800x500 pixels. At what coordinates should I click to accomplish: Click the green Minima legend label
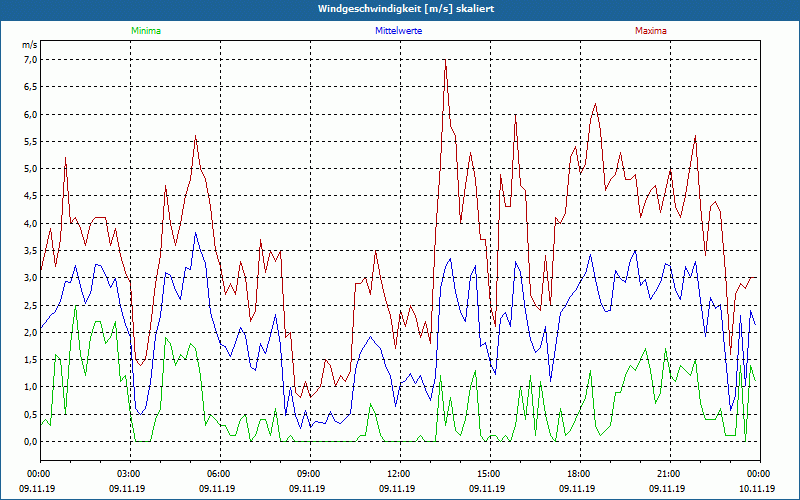(x=146, y=31)
